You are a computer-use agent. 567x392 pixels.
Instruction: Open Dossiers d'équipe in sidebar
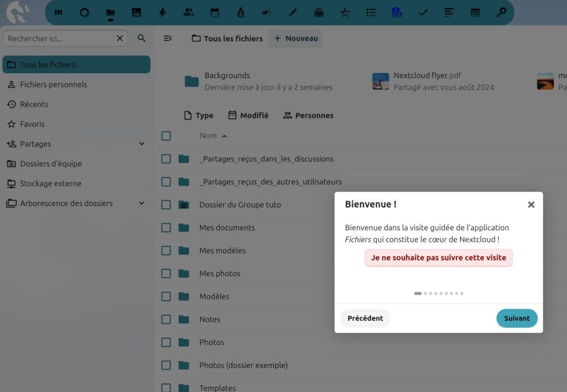tap(76, 163)
